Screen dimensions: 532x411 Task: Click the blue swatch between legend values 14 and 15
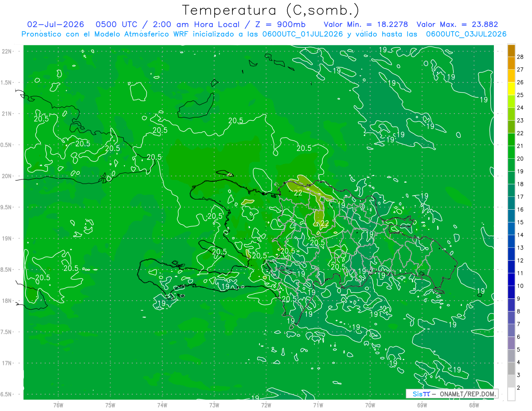(512, 229)
